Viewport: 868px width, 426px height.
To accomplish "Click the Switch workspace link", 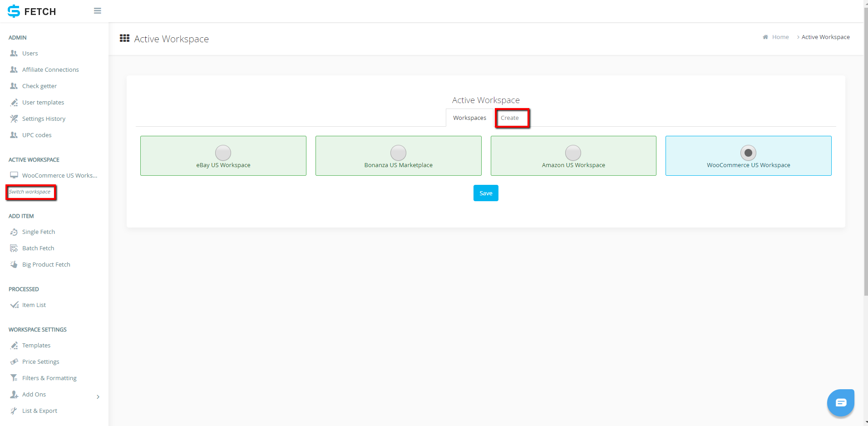I will tap(30, 192).
